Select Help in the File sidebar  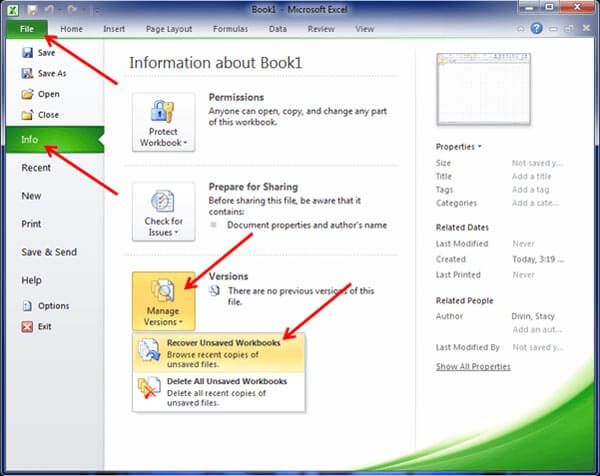[x=31, y=280]
